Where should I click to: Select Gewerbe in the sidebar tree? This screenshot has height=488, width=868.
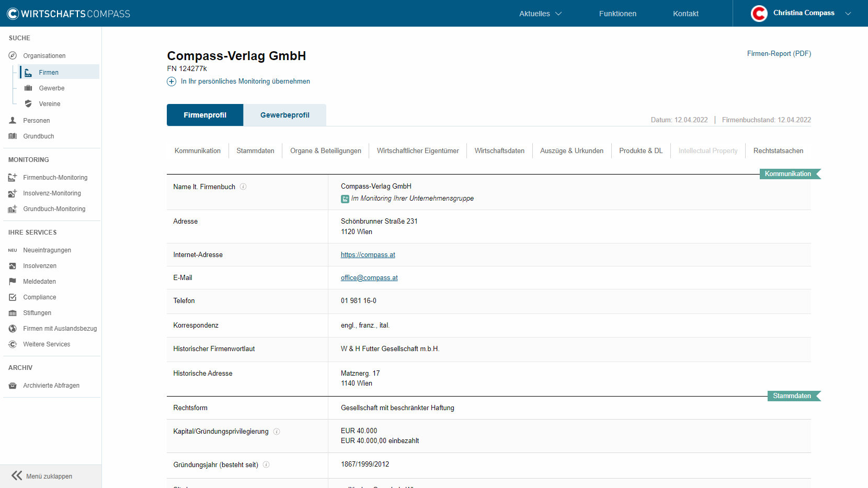(52, 88)
